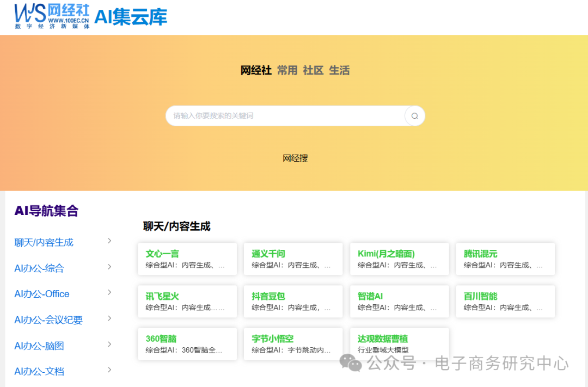The width and height of the screenshot is (588, 387).
Task: Expand the AI办公-脑图 category
Action: click(x=39, y=346)
